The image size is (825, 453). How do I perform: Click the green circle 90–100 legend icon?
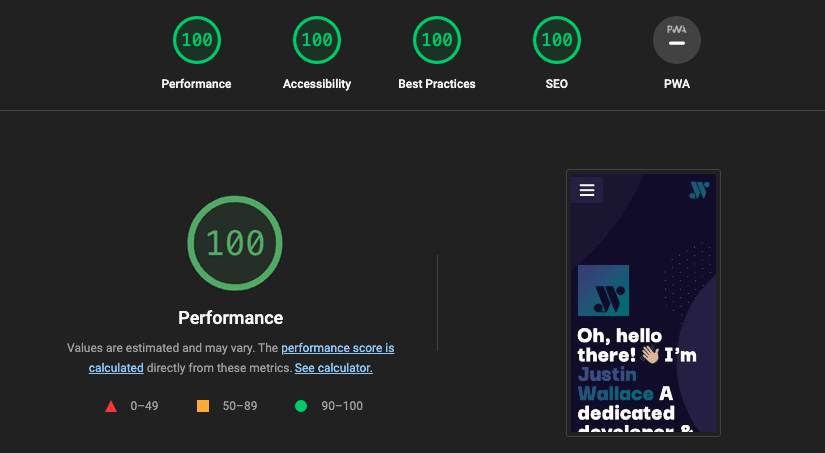[300, 406]
